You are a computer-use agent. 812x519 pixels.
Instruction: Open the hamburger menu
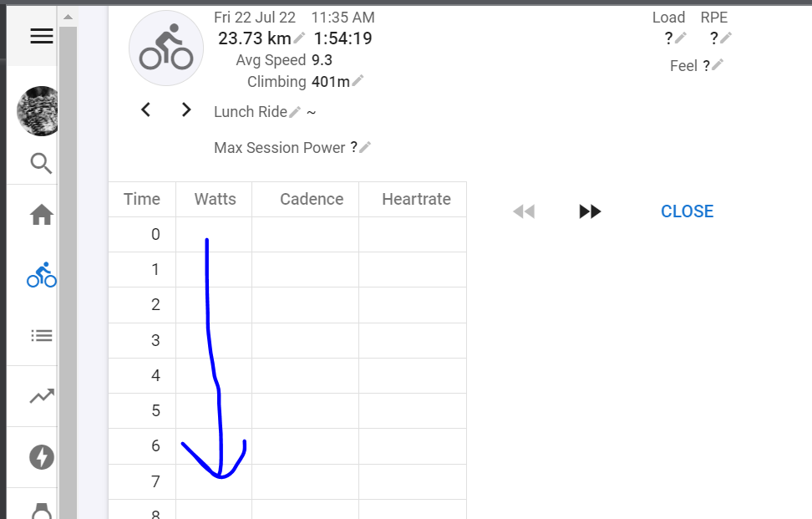(42, 36)
